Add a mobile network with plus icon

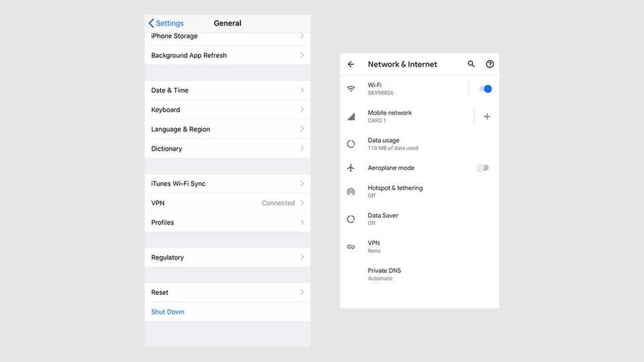487,117
